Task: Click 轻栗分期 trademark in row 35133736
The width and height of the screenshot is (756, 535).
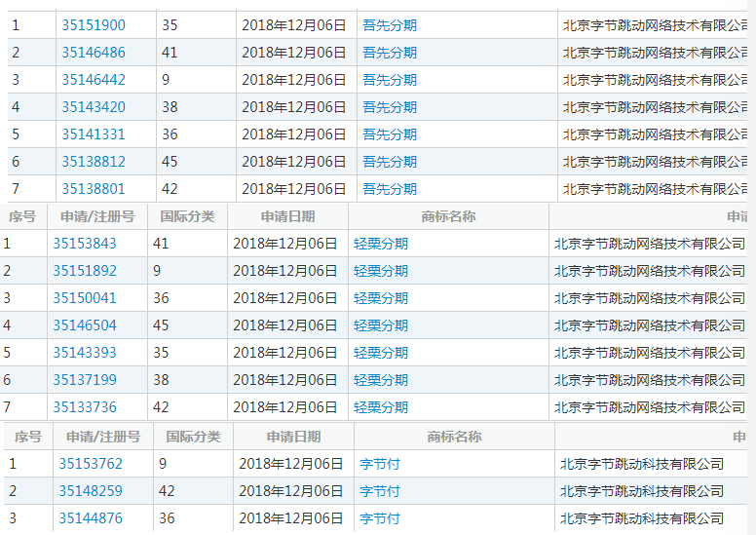Action: pos(381,407)
